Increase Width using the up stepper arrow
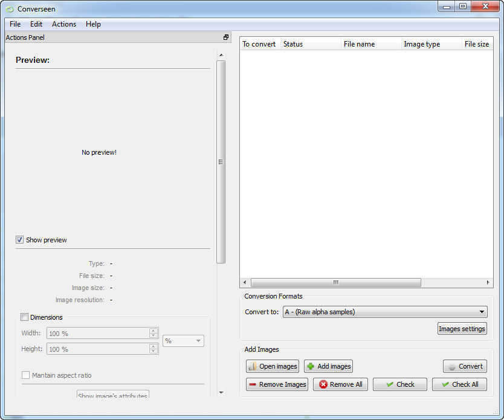Image resolution: width=504 pixels, height=420 pixels. click(153, 330)
